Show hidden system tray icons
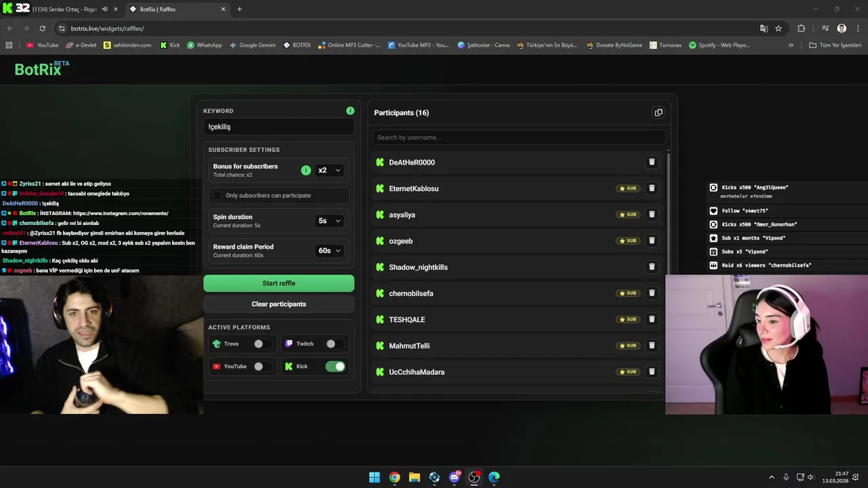The width and height of the screenshot is (868, 488). [x=771, y=477]
